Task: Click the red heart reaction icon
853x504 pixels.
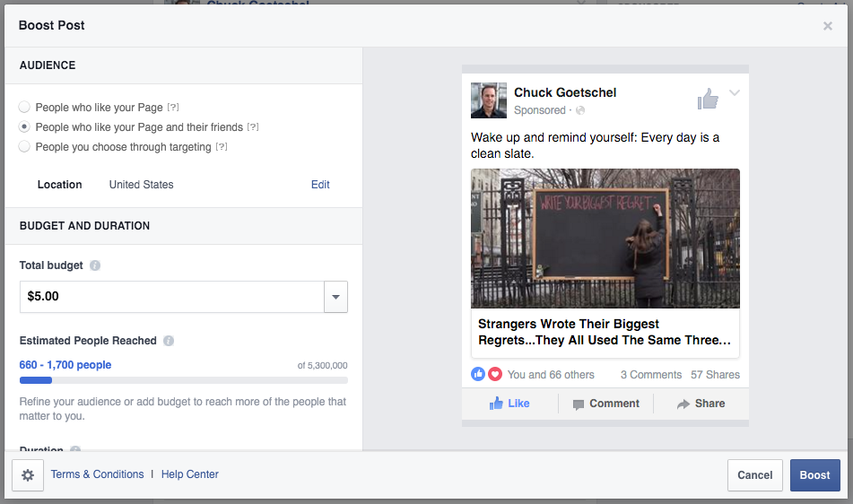Action: click(494, 374)
